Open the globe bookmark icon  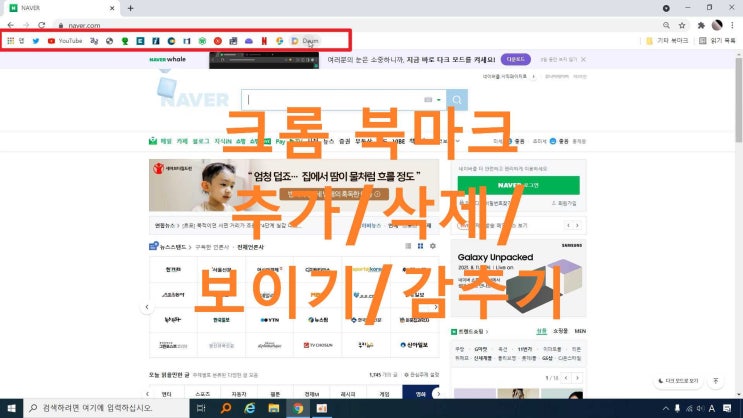click(109, 41)
